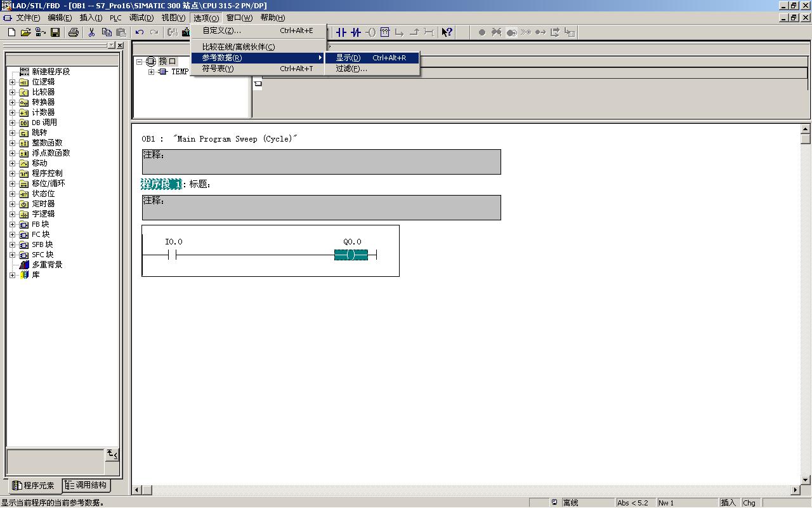Select the 多重背景 tree item

(47, 265)
